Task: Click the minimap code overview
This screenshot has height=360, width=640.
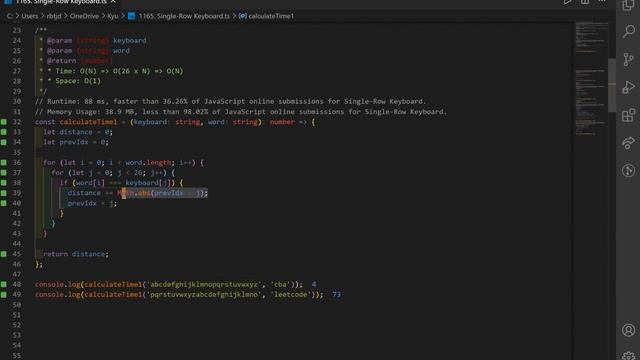Action: pos(591,78)
